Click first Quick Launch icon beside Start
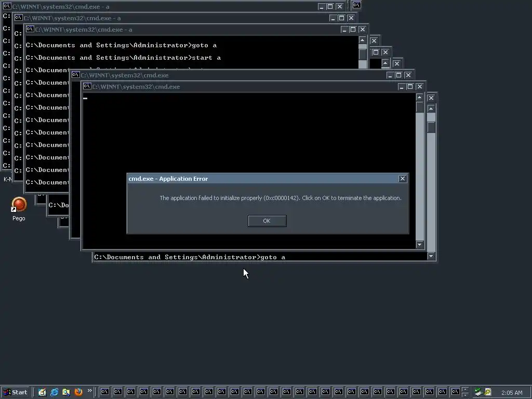532x399 pixels. point(42,392)
